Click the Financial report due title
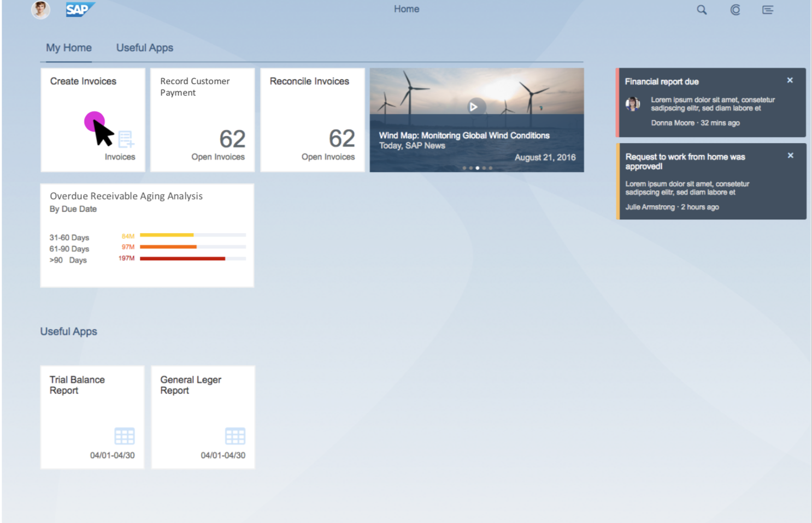 662,81
